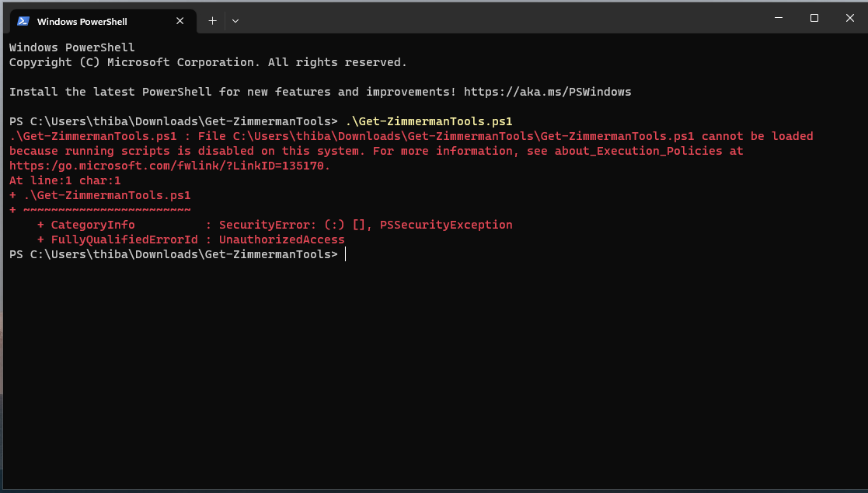
Task: Click the 'At line:1 char:1' text
Action: click(x=64, y=180)
